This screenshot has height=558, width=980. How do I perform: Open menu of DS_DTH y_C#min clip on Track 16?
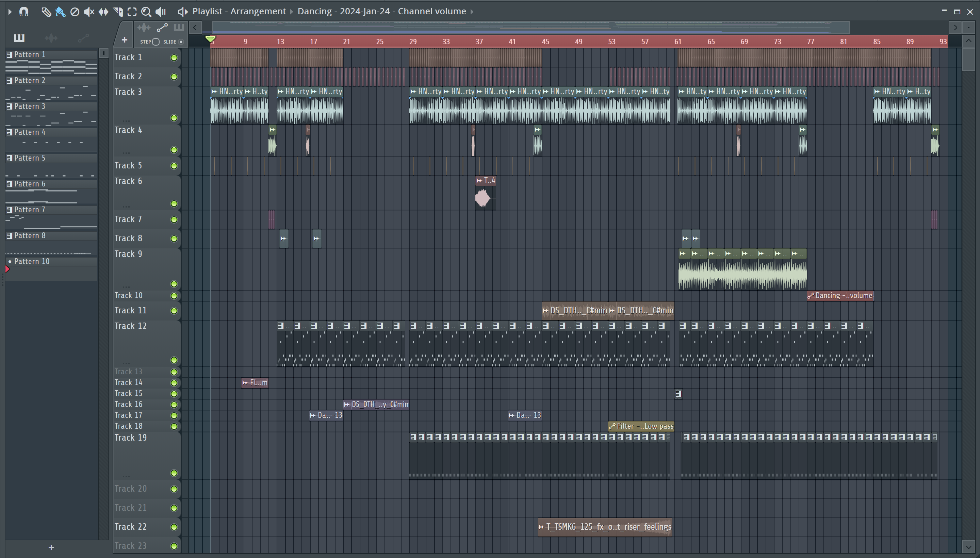(x=347, y=404)
